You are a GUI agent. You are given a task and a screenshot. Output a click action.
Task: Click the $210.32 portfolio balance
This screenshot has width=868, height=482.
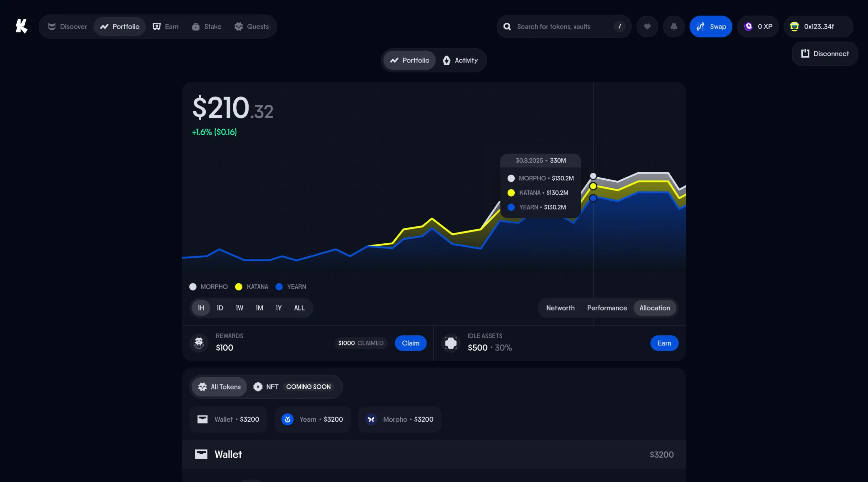(233, 108)
